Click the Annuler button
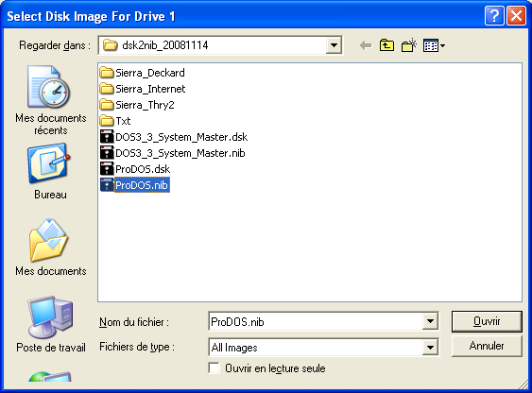 pyautogui.click(x=487, y=346)
